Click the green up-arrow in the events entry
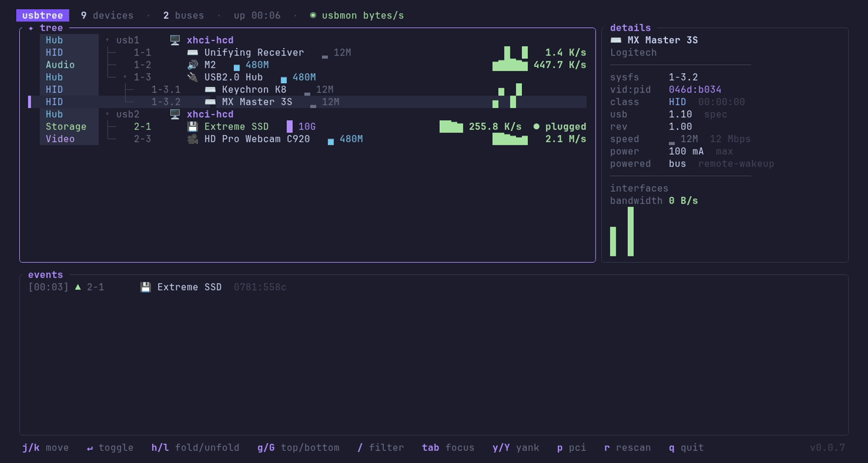 [x=78, y=287]
